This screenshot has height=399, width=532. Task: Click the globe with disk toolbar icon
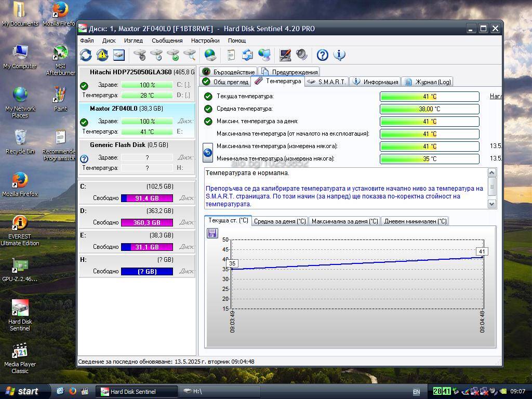click(x=210, y=55)
